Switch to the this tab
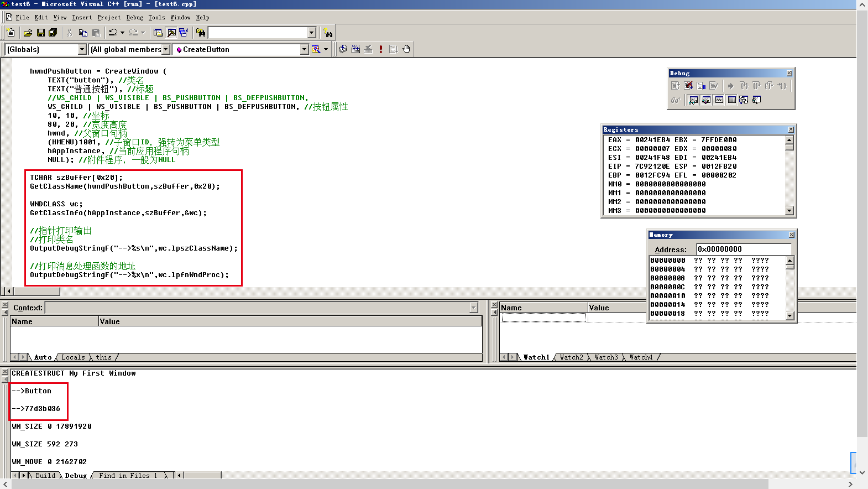Screen dimensions: 868x489 pos(104,357)
